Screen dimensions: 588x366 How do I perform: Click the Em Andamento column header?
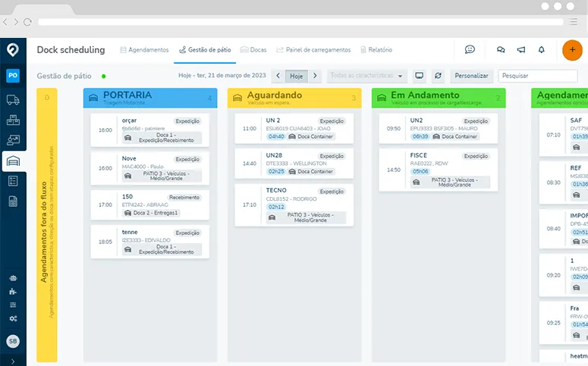click(439, 99)
